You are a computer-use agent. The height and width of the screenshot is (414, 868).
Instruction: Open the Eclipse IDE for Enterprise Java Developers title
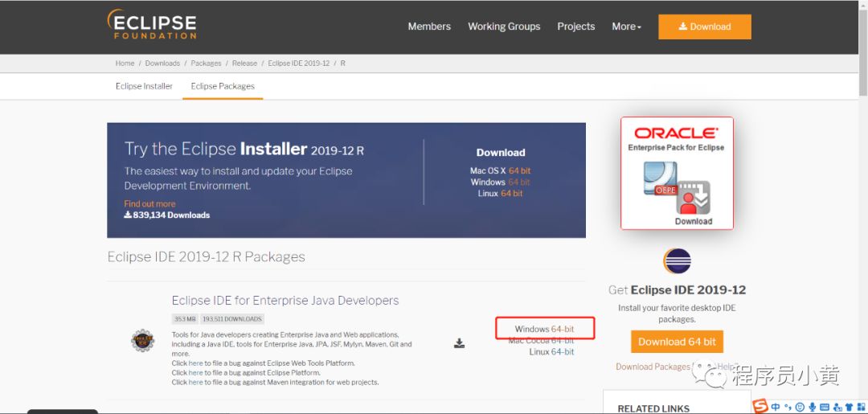tap(285, 301)
